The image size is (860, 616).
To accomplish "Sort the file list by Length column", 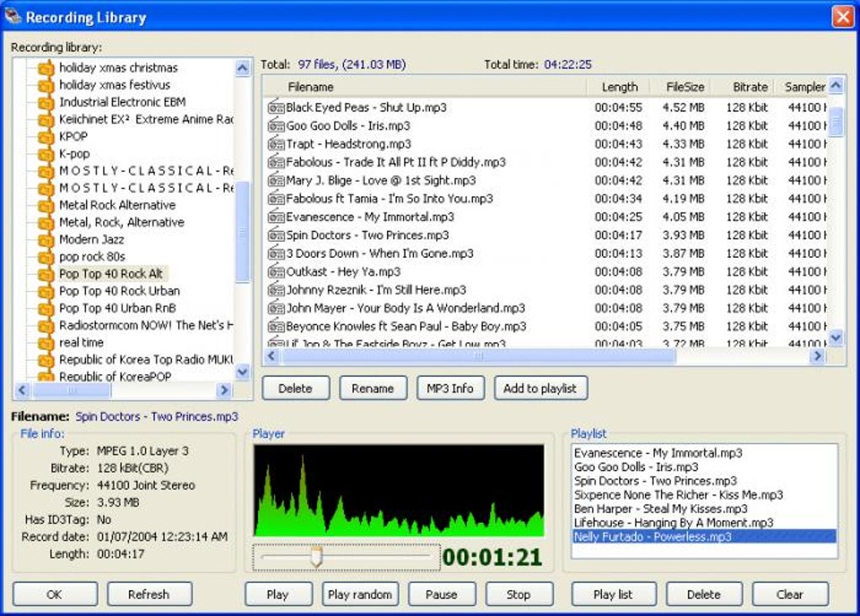I will point(619,87).
